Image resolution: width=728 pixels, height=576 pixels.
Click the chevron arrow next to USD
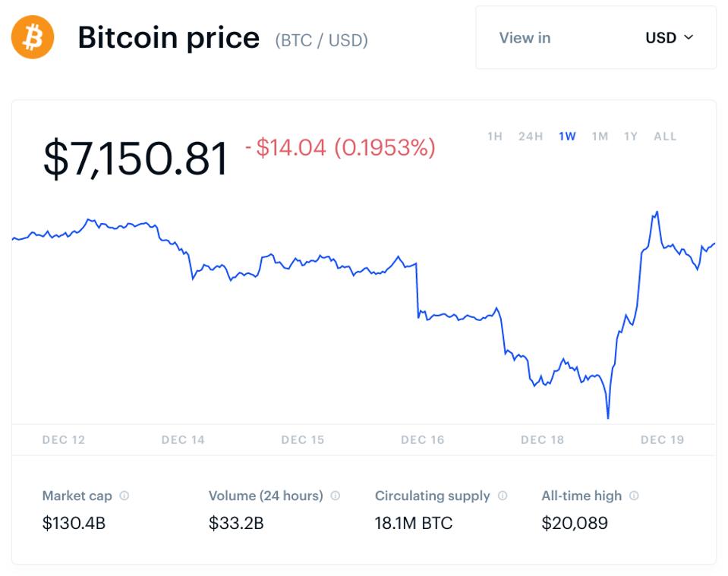tap(689, 38)
